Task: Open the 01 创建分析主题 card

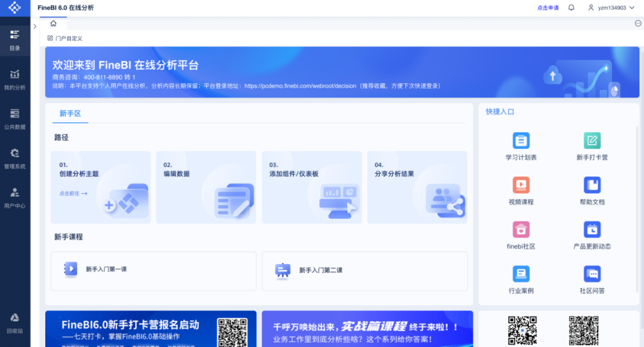Action: click(x=101, y=187)
